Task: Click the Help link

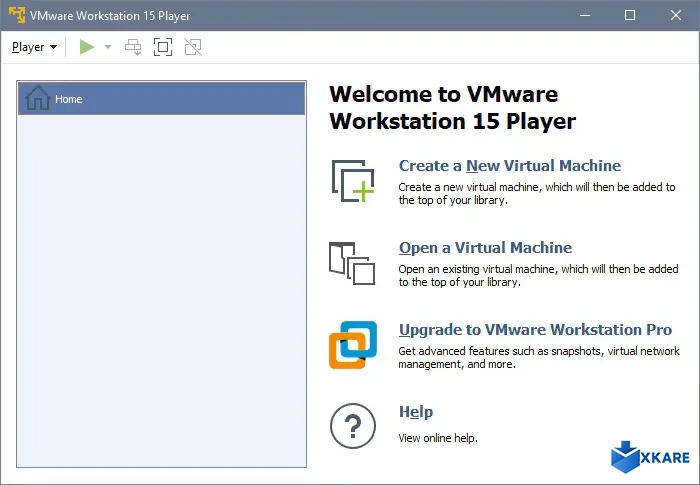Action: tap(416, 412)
